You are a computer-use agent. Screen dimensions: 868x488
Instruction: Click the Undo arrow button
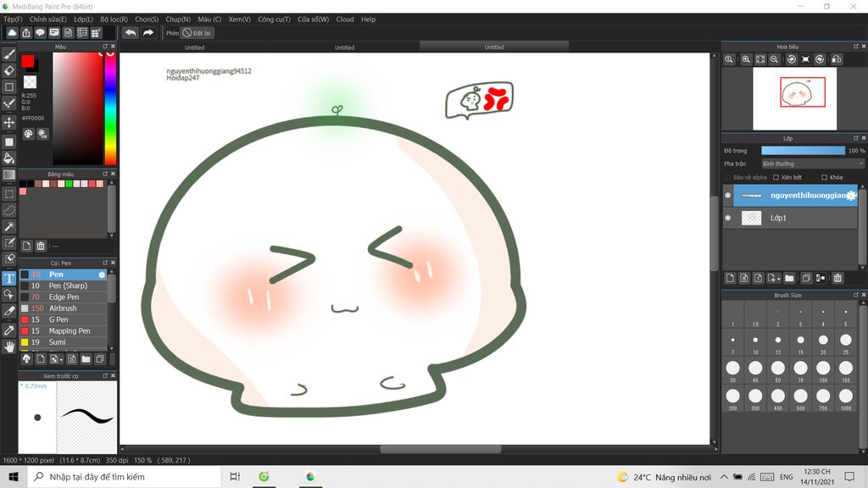pos(131,33)
